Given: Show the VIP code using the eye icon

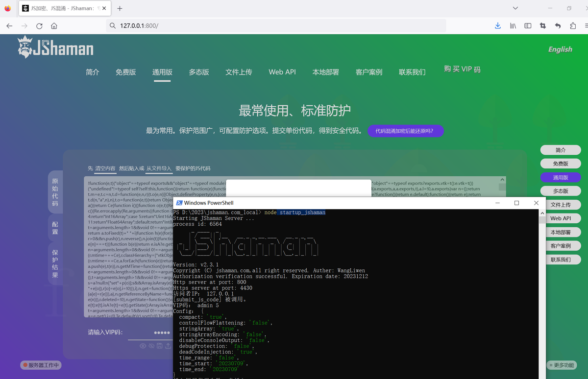Looking at the screenshot, I should coord(143,346).
